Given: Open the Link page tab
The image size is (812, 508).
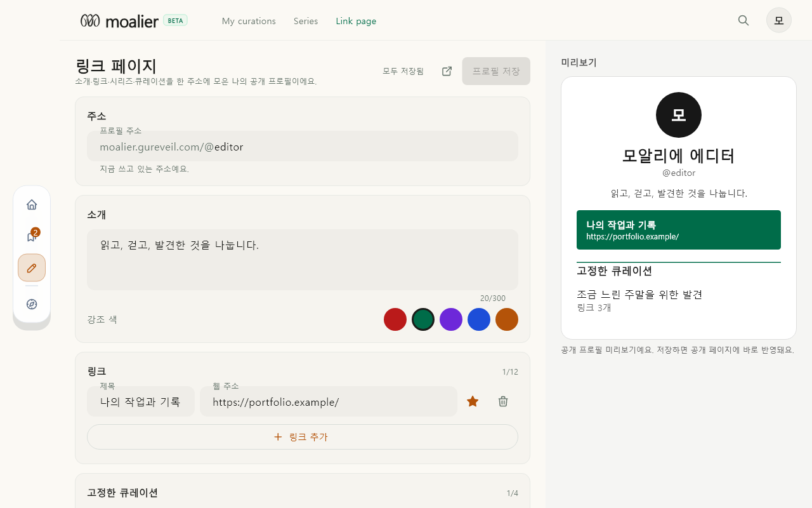Looking at the screenshot, I should click(356, 21).
